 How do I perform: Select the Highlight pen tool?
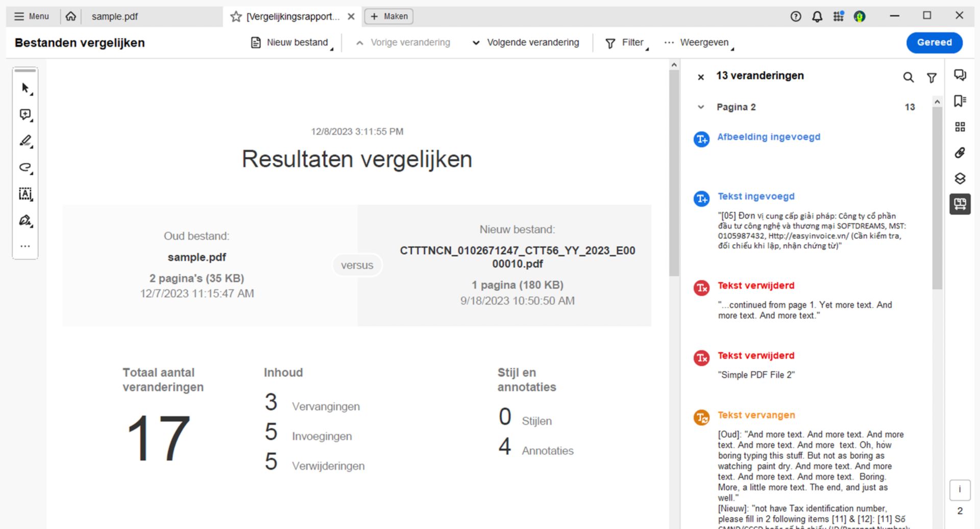pos(26,141)
